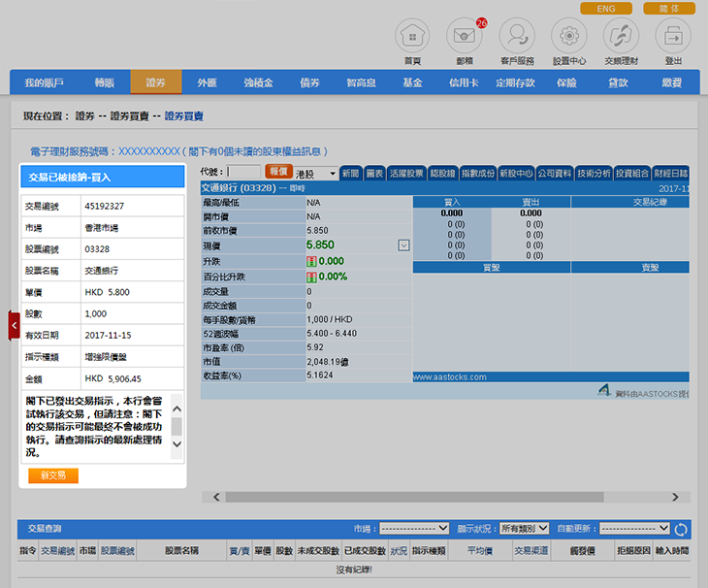Open the 港股 market dropdown
The width and height of the screenshot is (708, 588).
pyautogui.click(x=316, y=174)
